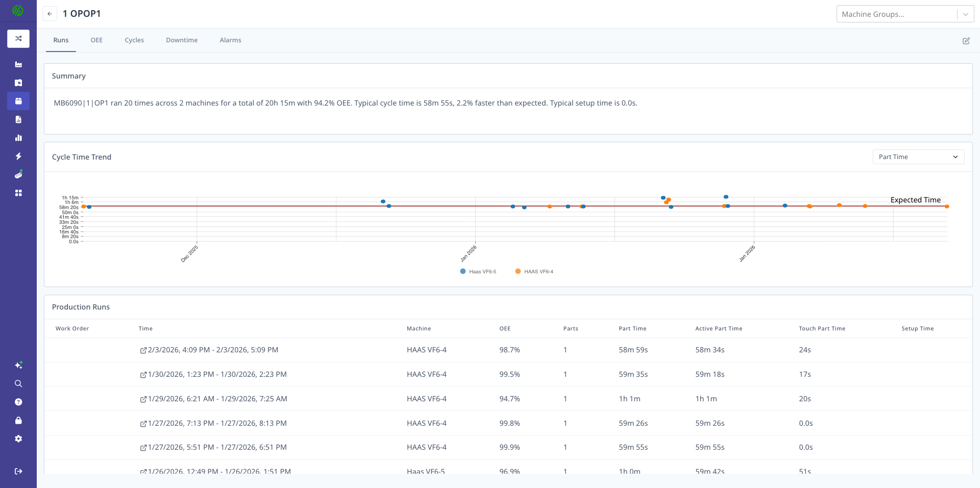Click the back arrow next to 1 OPOP1
This screenshot has height=488, width=980.
click(50, 13)
